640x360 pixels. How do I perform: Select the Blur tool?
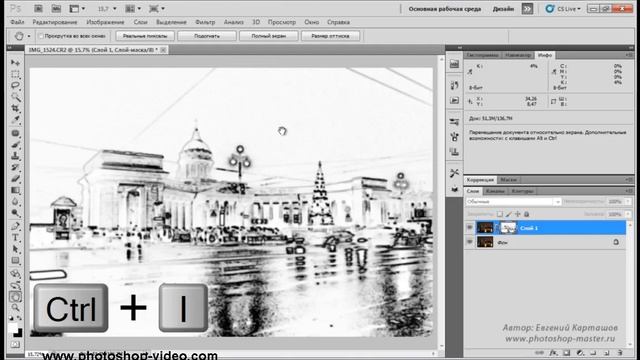click(x=16, y=202)
